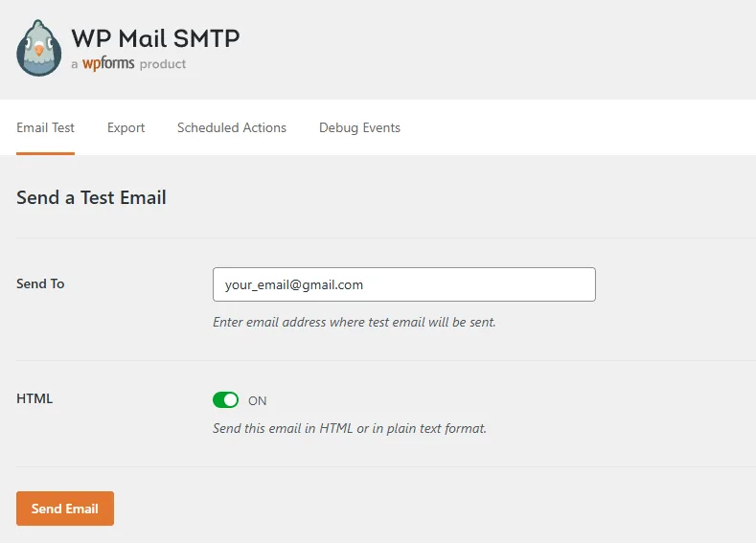Viewport: 756px width, 543px height.
Task: Click the WP Mail SMTP title text
Action: 155,38
